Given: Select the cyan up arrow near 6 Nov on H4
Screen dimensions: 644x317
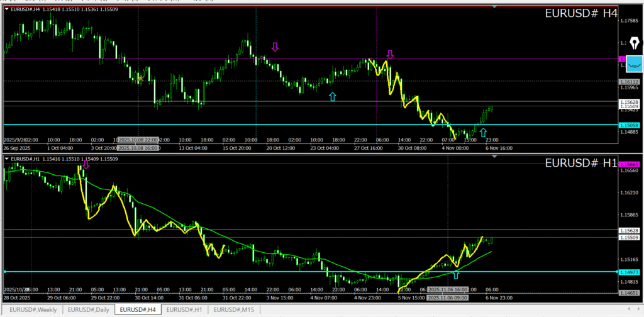Looking at the screenshot, I should point(483,132).
